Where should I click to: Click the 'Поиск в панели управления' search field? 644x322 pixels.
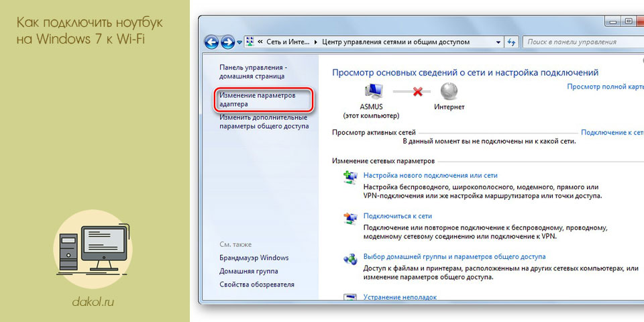click(x=583, y=42)
